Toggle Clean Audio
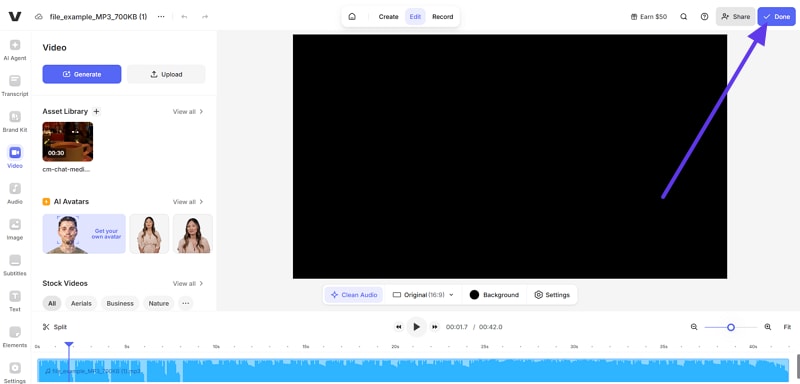Image resolution: width=800 pixels, height=384 pixels. click(354, 295)
